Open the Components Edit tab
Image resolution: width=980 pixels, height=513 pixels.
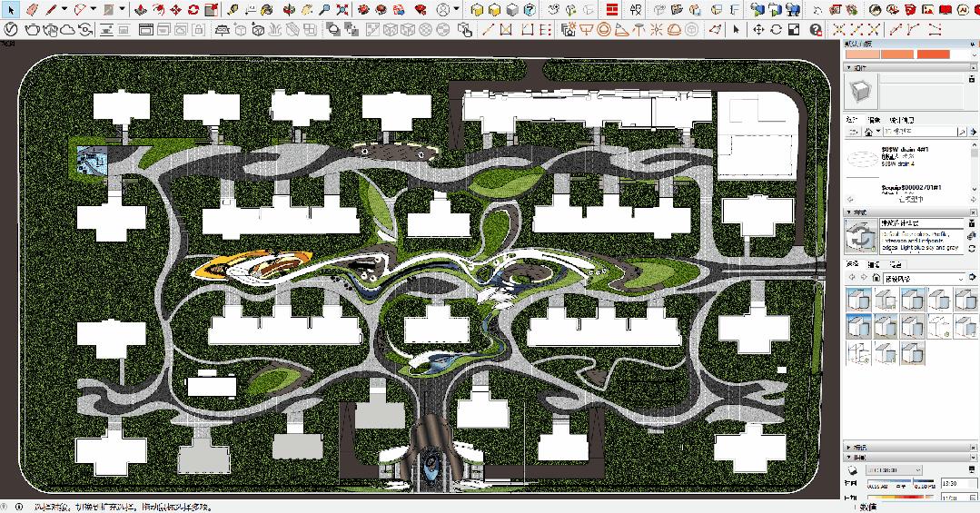point(875,119)
